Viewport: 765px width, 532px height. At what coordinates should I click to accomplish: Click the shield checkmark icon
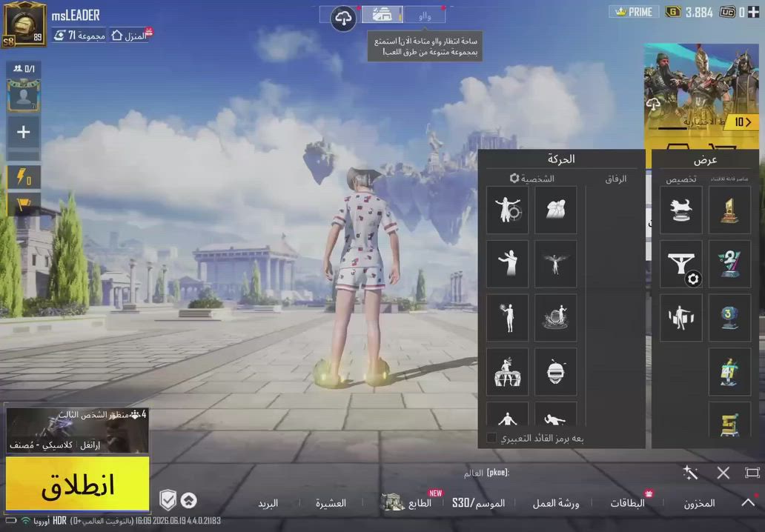pos(168,500)
